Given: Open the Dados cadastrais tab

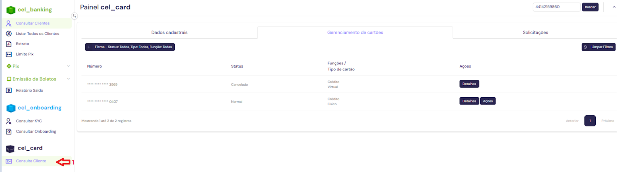Looking at the screenshot, I should (x=169, y=33).
